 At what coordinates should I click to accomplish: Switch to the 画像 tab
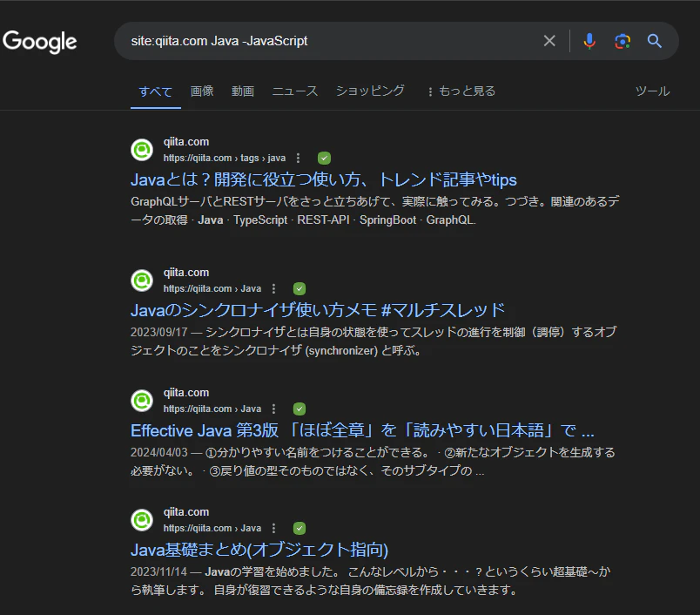click(x=202, y=91)
